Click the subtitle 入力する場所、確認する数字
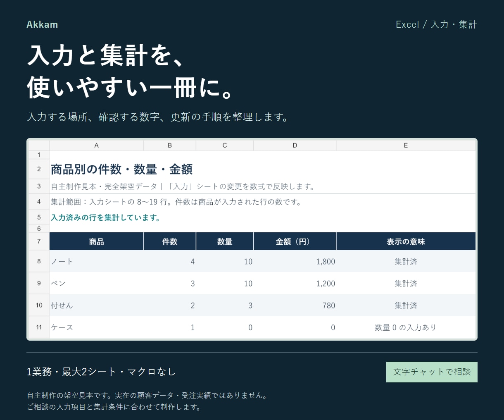The width and height of the screenshot is (504, 420). coord(158,117)
